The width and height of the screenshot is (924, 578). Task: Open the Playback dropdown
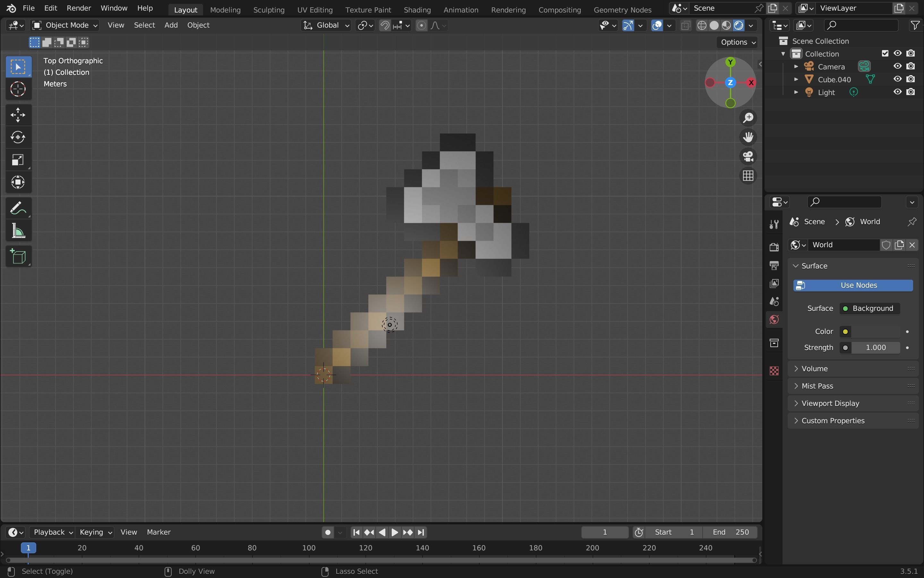(53, 532)
